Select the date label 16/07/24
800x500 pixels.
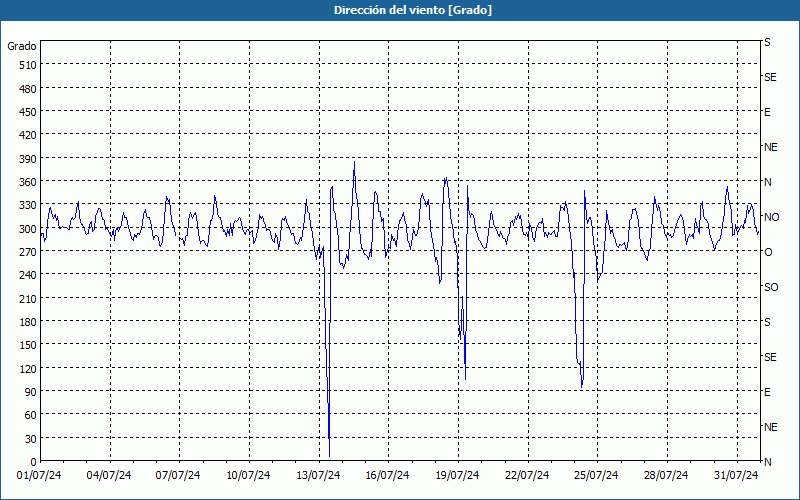387,476
